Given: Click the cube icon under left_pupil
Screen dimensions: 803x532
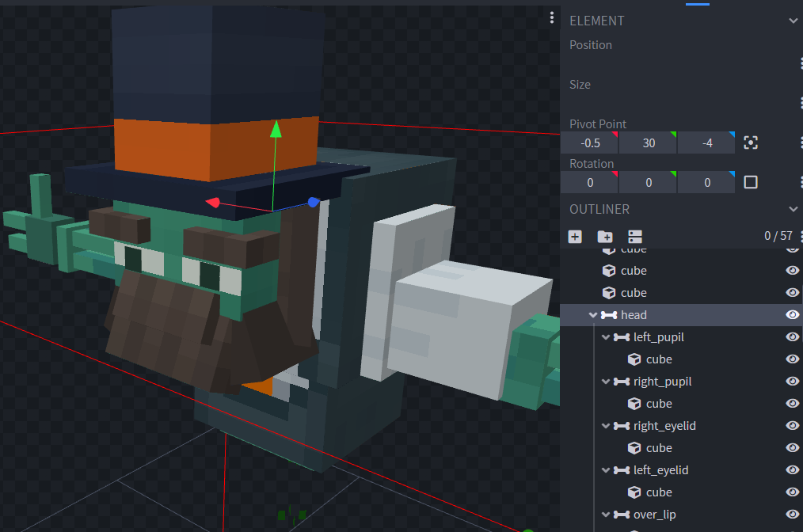Looking at the screenshot, I should (634, 359).
